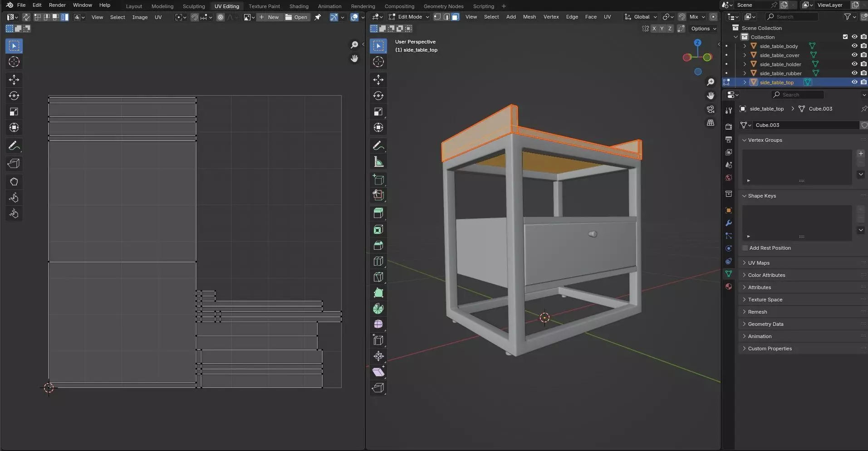868x451 pixels.
Task: Add a new vertex group
Action: click(861, 154)
